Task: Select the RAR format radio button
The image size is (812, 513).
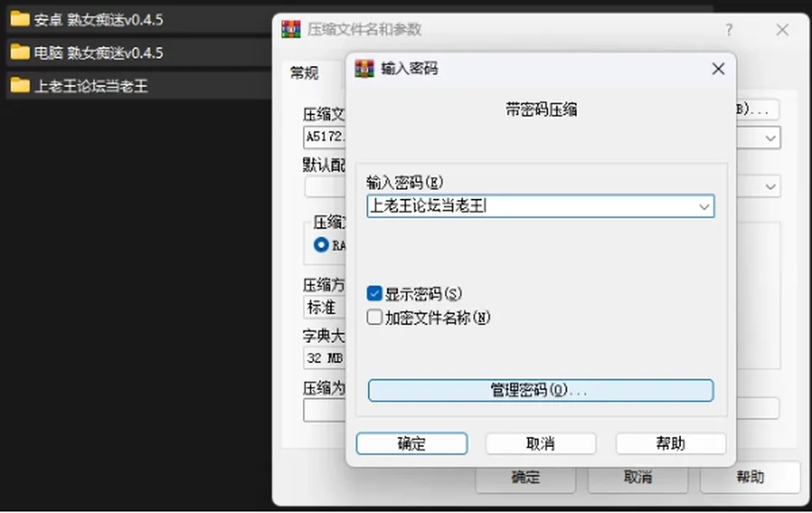Action: (x=321, y=245)
